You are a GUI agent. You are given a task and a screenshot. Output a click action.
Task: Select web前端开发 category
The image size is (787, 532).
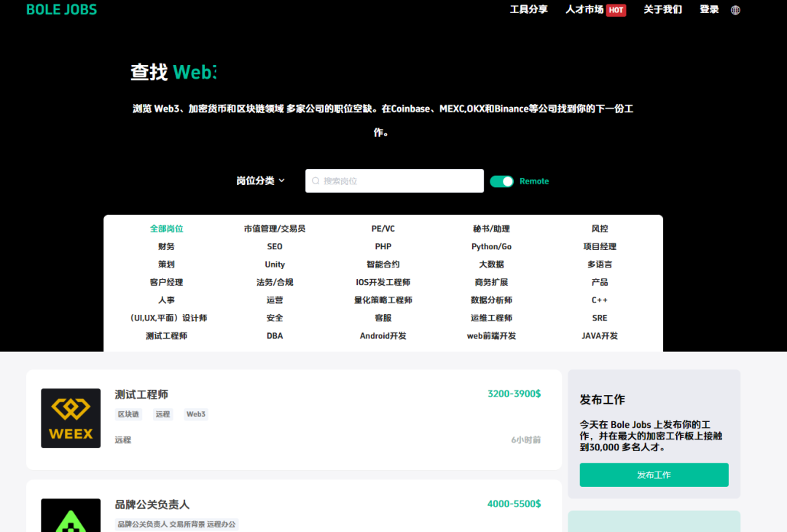pyautogui.click(x=491, y=336)
